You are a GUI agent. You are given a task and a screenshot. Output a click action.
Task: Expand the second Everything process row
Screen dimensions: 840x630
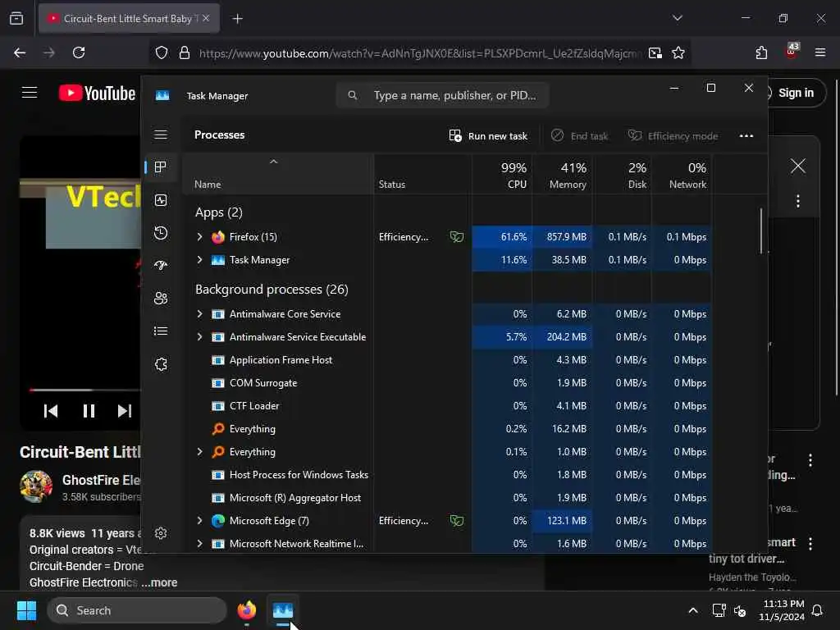coord(200,452)
